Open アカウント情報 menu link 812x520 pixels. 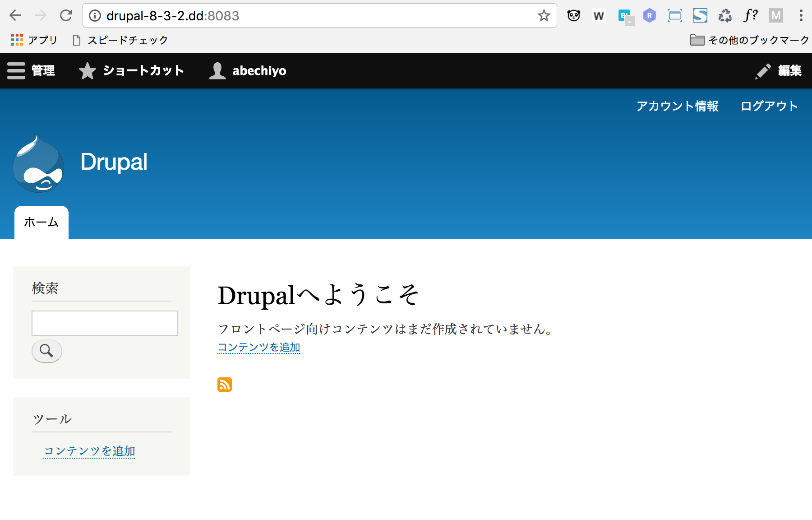[x=677, y=106]
